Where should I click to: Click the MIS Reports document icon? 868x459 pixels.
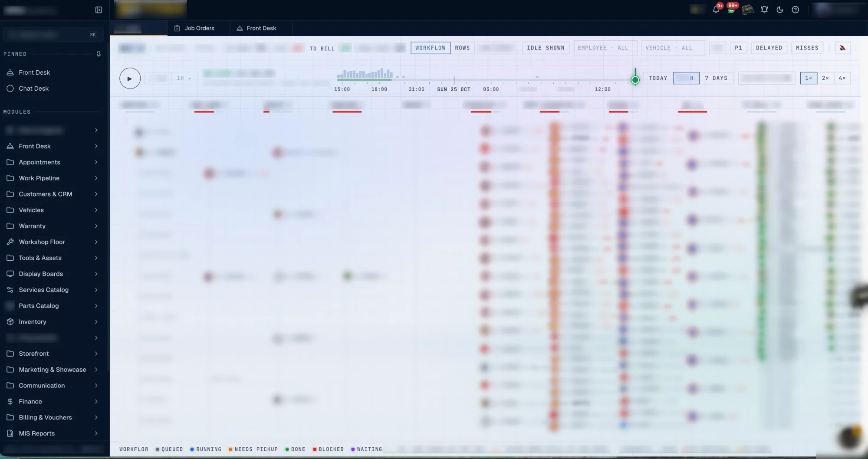(x=10, y=433)
